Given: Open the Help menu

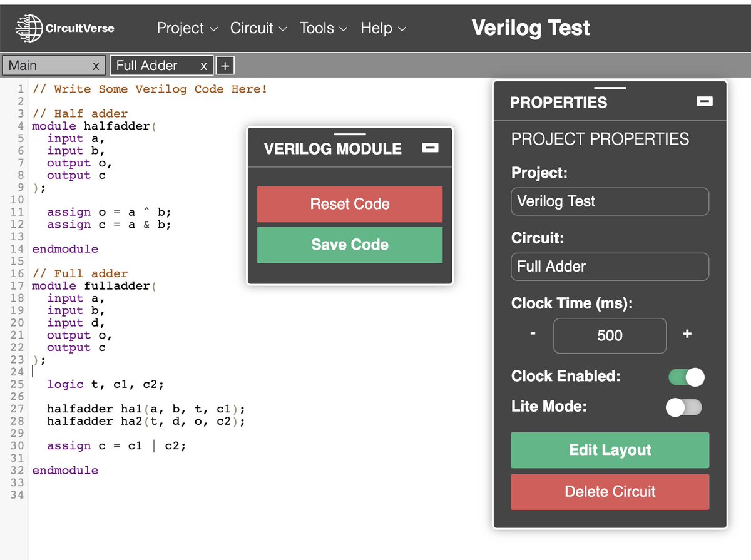Looking at the screenshot, I should click(x=383, y=28).
